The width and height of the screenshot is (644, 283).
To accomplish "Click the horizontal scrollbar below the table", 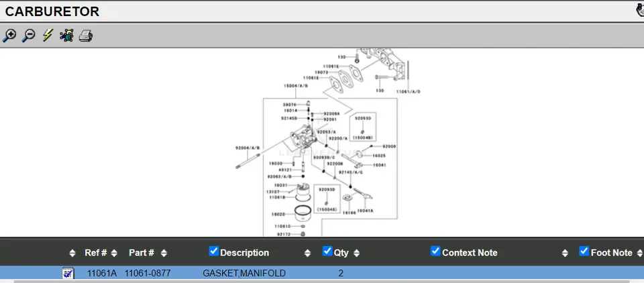I will tap(322, 281).
